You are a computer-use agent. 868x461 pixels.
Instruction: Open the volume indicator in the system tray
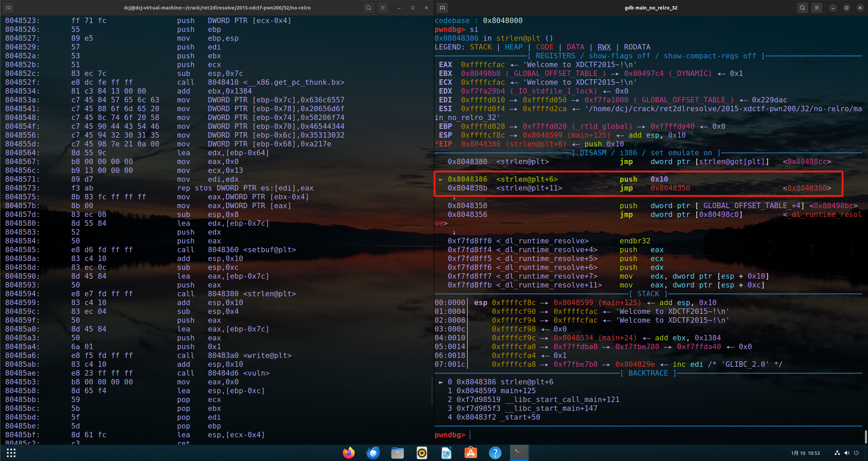click(x=847, y=453)
